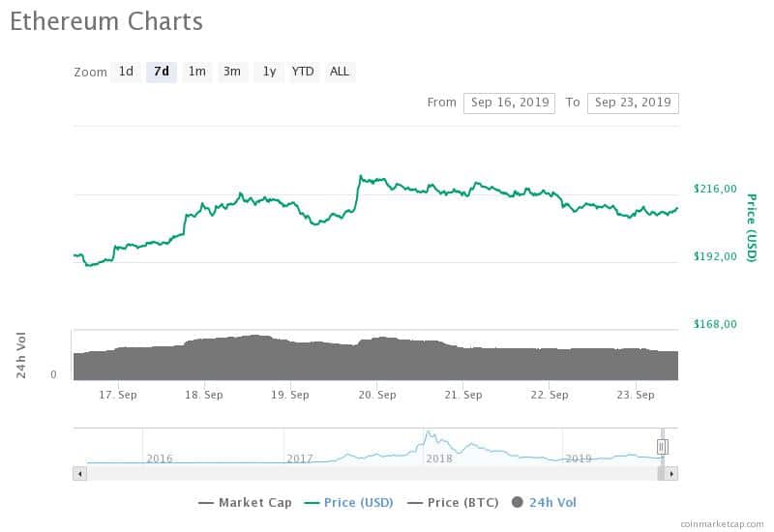Set the zoom to 3m
Screen dimensions: 774x532
[232, 72]
